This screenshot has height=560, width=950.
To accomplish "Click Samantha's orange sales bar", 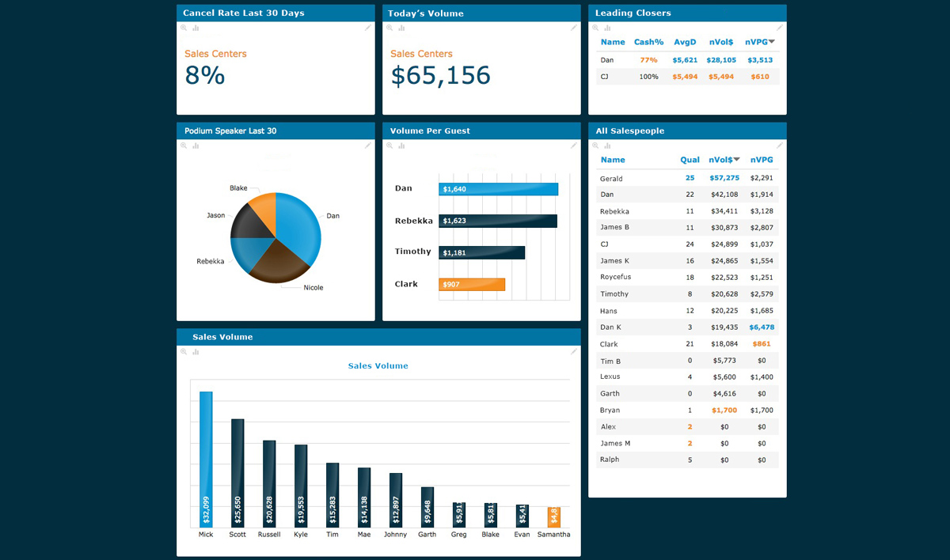I will (x=553, y=517).
